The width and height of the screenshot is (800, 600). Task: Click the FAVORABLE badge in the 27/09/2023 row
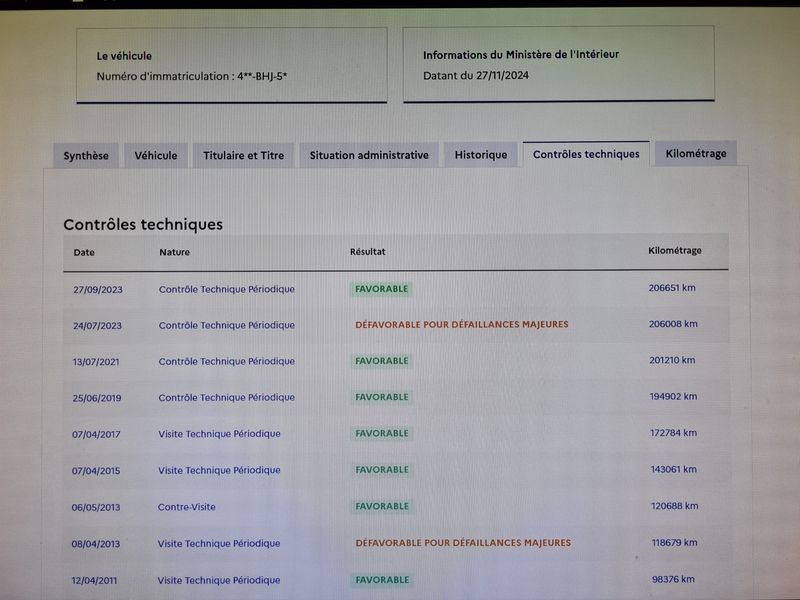[x=382, y=289]
